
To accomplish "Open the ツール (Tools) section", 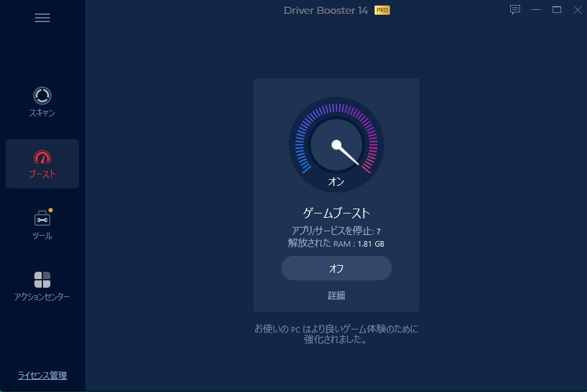I will (42, 225).
